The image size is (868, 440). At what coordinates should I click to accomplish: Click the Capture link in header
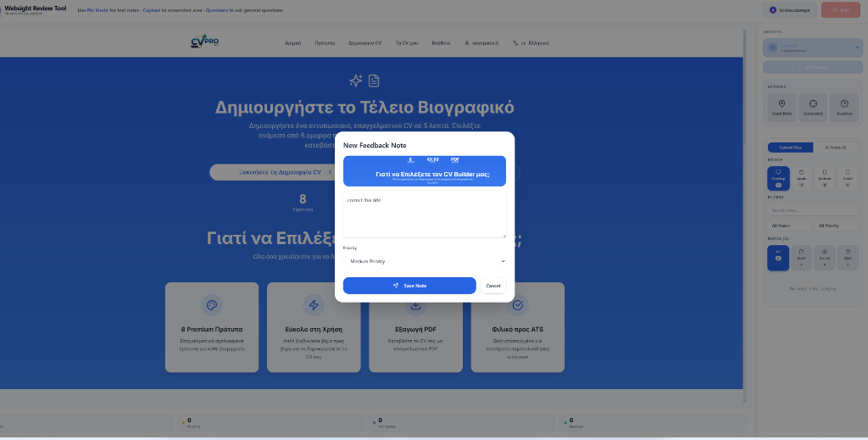(x=152, y=10)
